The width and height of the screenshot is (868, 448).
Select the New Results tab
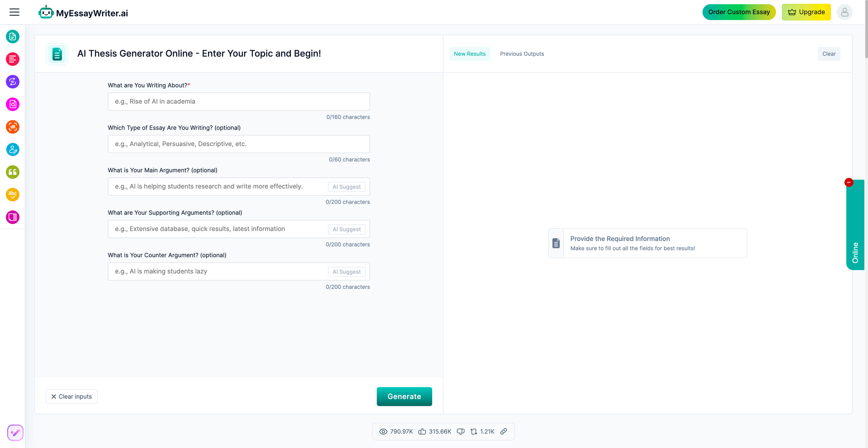coord(470,54)
